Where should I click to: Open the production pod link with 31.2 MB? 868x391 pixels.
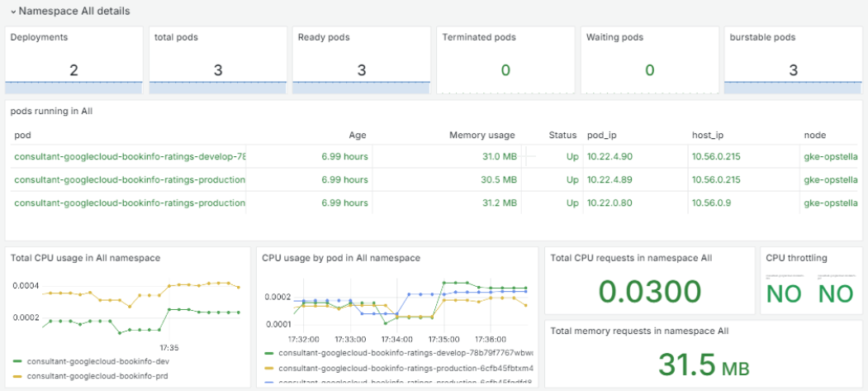pos(130,203)
